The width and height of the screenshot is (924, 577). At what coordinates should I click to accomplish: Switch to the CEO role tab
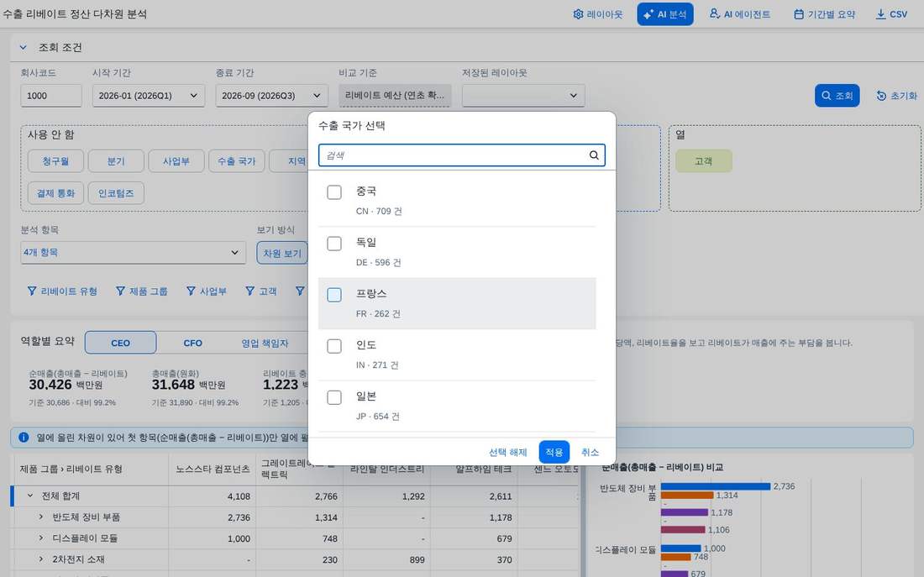point(120,343)
